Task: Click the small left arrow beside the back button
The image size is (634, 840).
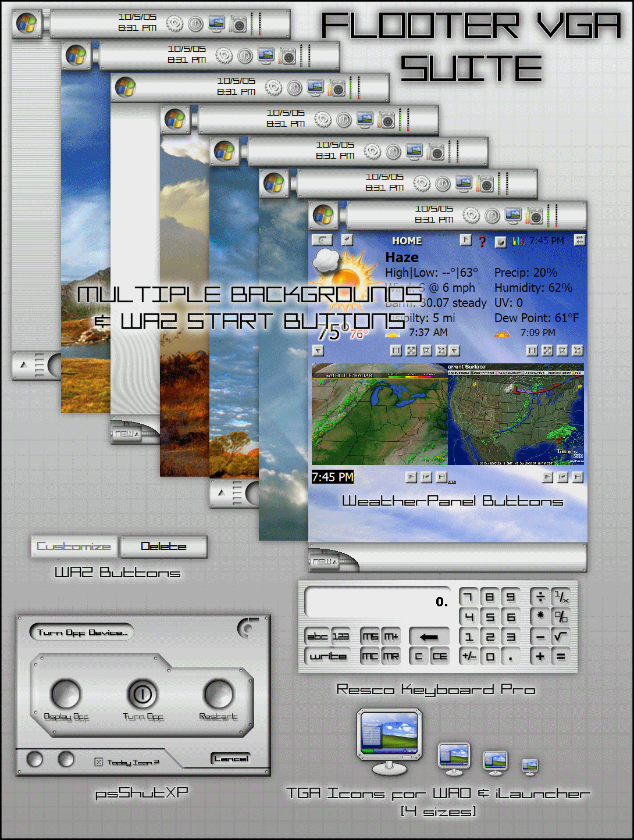Action: (347, 240)
